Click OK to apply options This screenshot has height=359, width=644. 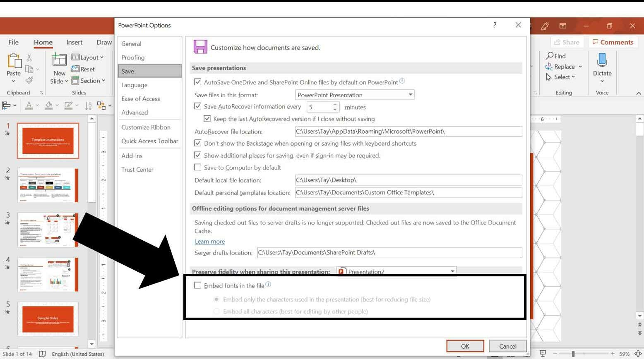[x=465, y=346]
